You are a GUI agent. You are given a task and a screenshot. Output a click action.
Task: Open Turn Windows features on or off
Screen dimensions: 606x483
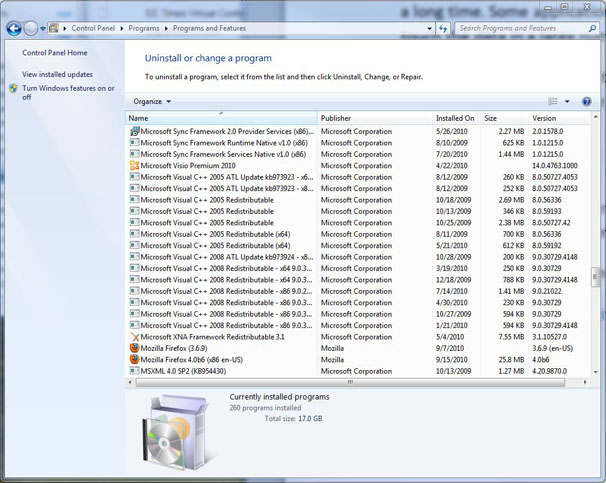(67, 92)
